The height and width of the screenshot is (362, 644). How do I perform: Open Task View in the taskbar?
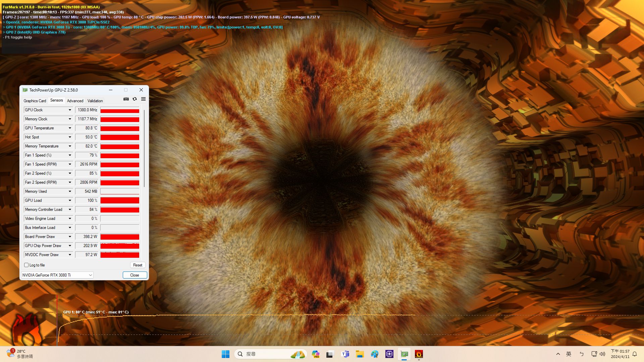tap(330, 354)
